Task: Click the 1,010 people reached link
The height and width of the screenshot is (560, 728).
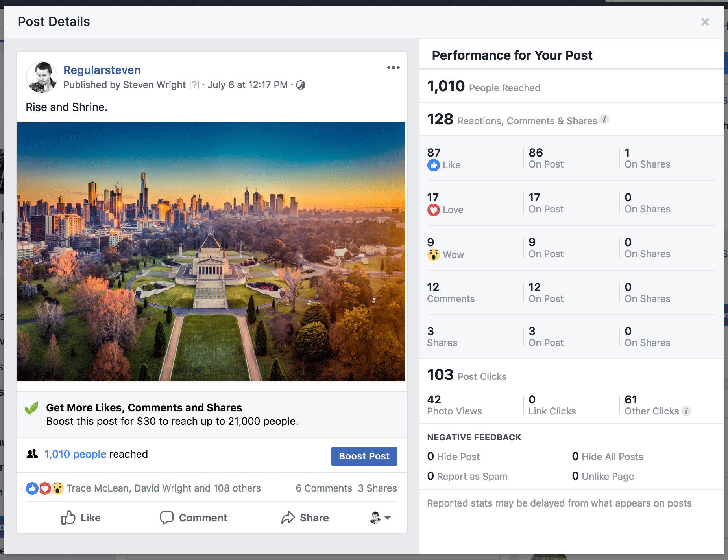Action: click(75, 454)
